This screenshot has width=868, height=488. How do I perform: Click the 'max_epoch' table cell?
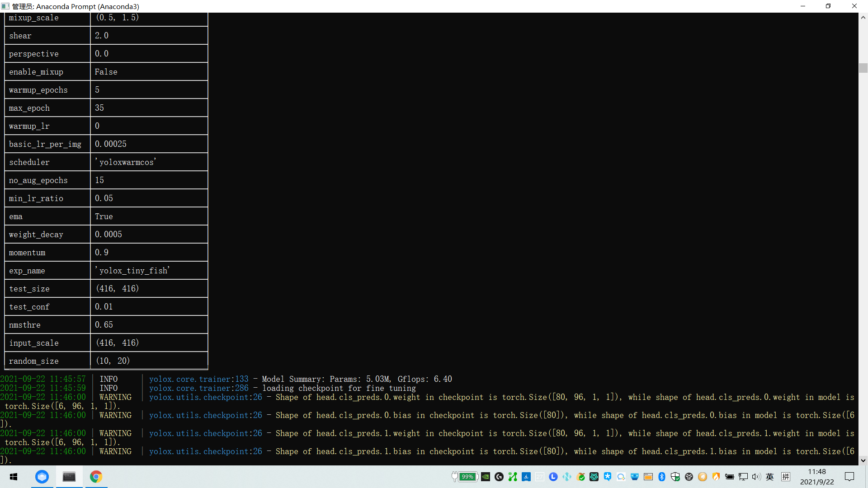click(x=47, y=108)
